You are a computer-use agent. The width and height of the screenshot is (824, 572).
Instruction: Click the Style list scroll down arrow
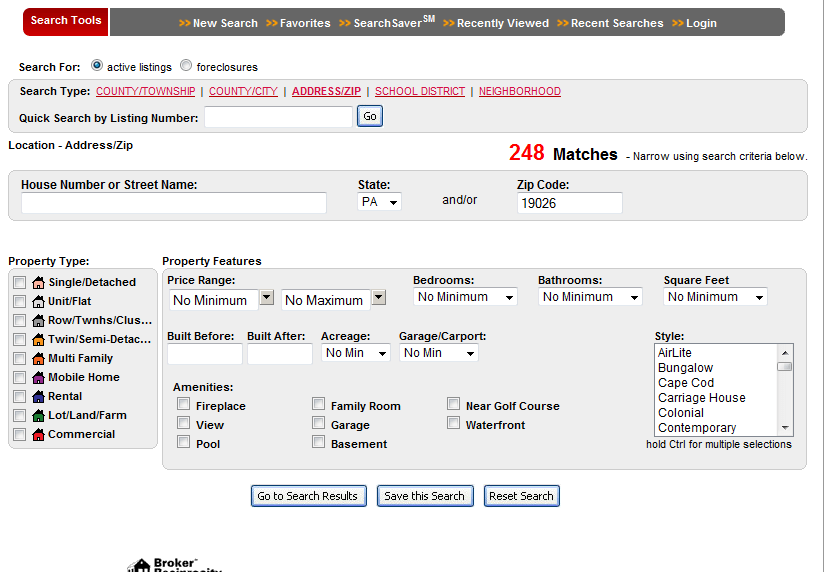point(785,428)
